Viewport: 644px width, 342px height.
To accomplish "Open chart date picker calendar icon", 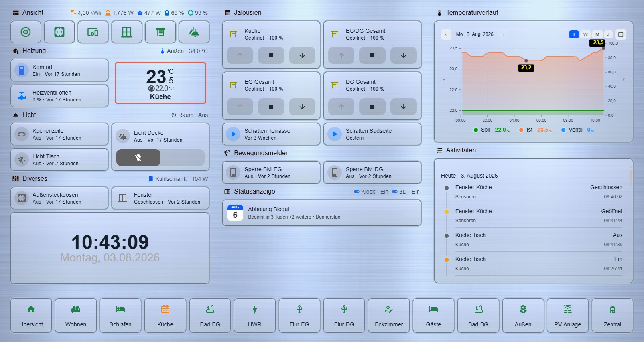I will (621, 34).
